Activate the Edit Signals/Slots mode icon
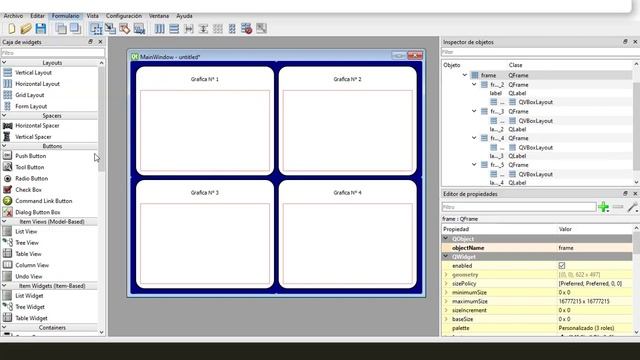Image resolution: width=640 pixels, height=360 pixels. coord(110,29)
